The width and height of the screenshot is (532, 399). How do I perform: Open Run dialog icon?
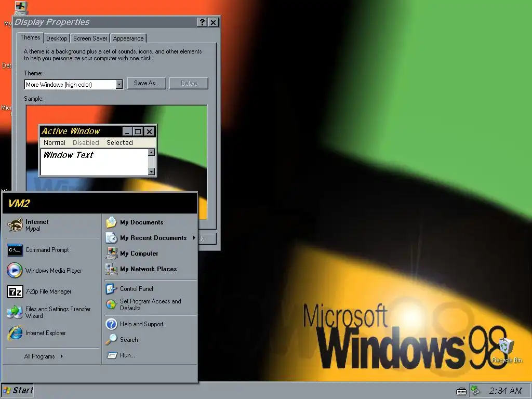[x=111, y=355]
